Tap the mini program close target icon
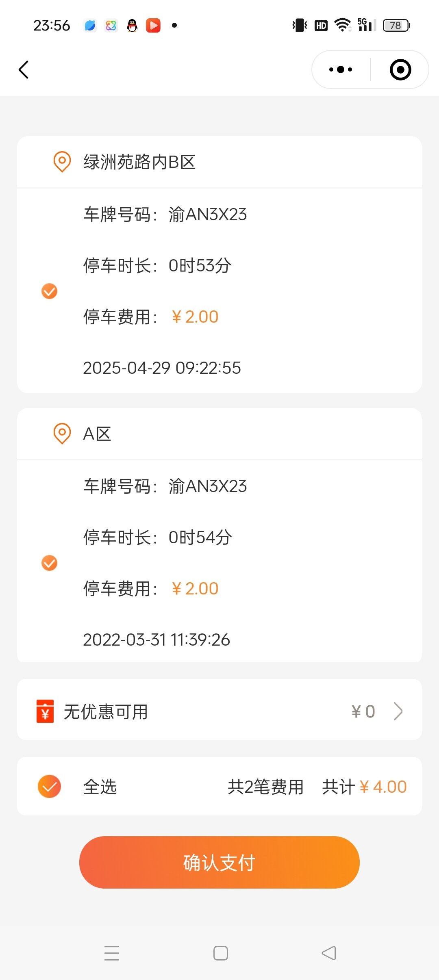This screenshot has width=439, height=980. 400,69
